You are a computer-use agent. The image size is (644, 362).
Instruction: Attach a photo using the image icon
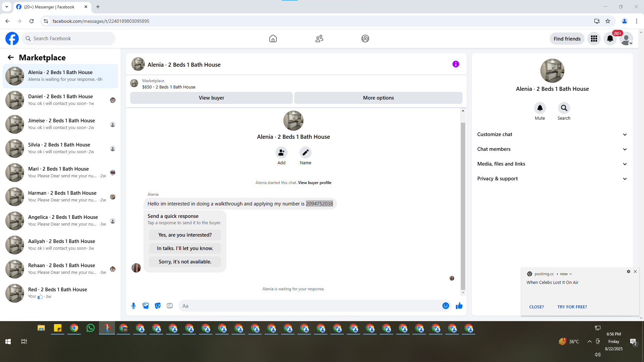pyautogui.click(x=146, y=306)
